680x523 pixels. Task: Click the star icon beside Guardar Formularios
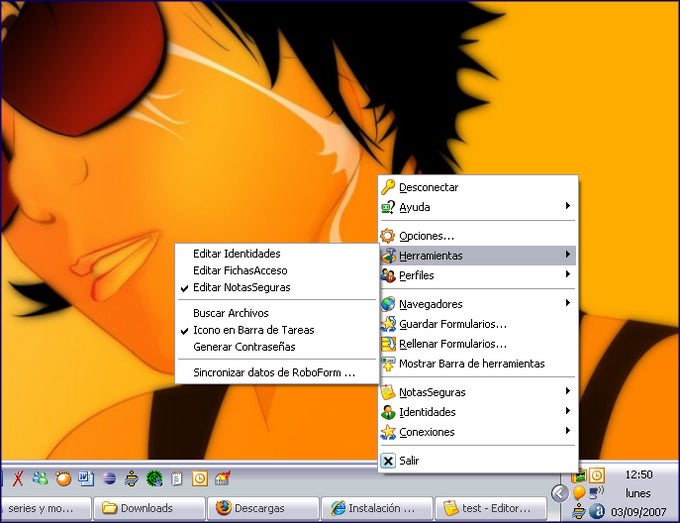point(388,324)
